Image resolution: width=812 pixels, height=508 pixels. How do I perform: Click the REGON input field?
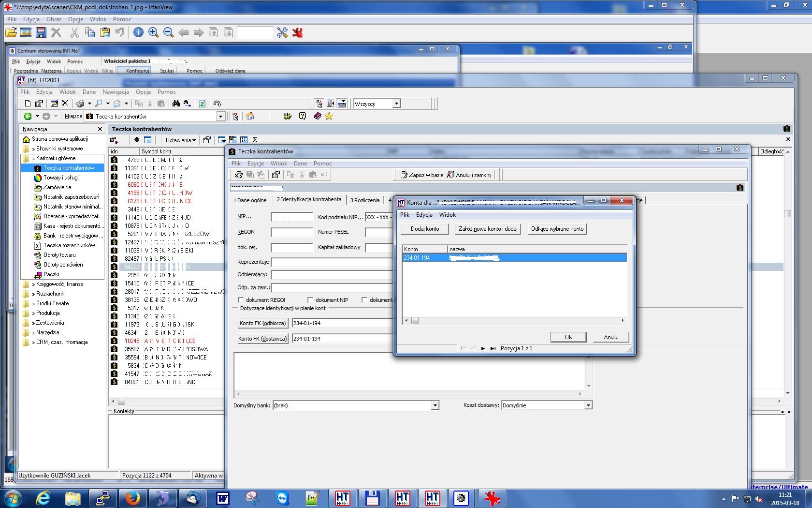point(292,232)
